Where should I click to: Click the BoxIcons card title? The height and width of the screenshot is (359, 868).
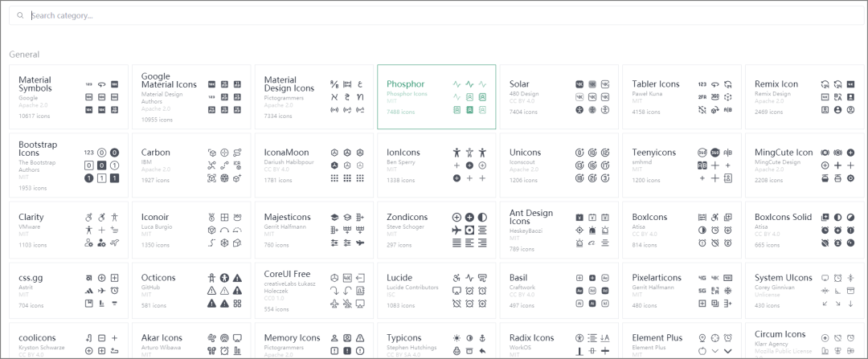point(650,218)
